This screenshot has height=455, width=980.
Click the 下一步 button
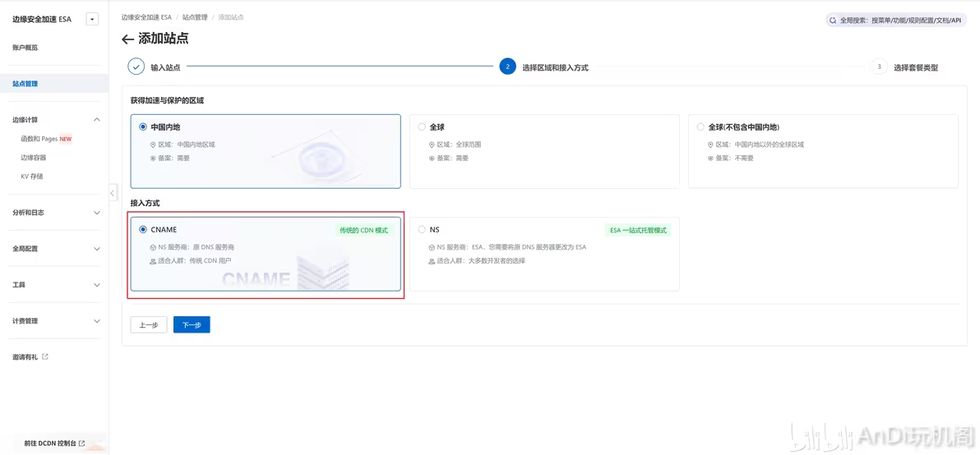(x=192, y=324)
